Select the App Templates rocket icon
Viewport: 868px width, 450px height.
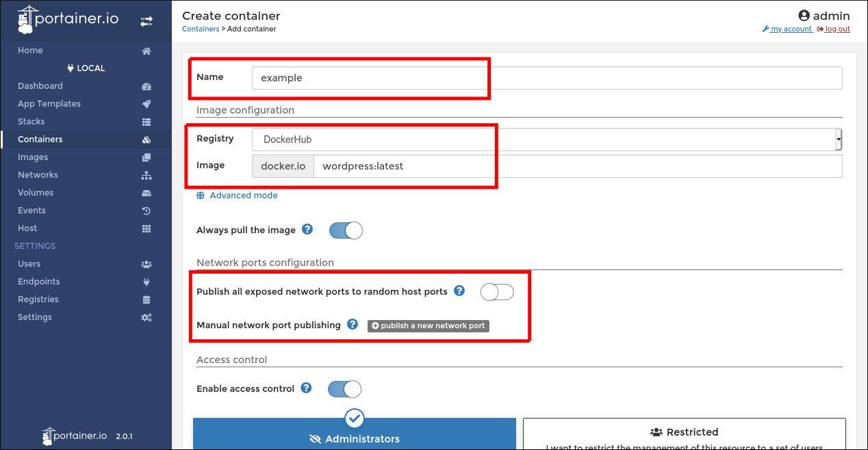point(146,103)
